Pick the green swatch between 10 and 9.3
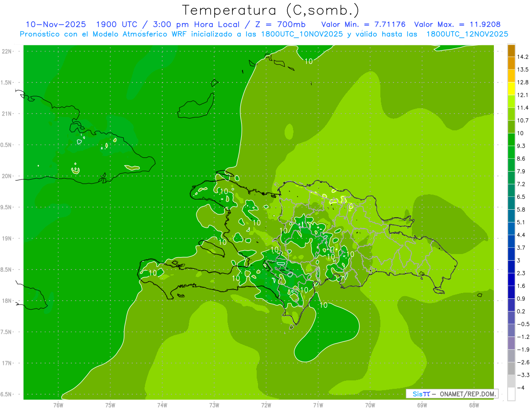 click(511, 140)
